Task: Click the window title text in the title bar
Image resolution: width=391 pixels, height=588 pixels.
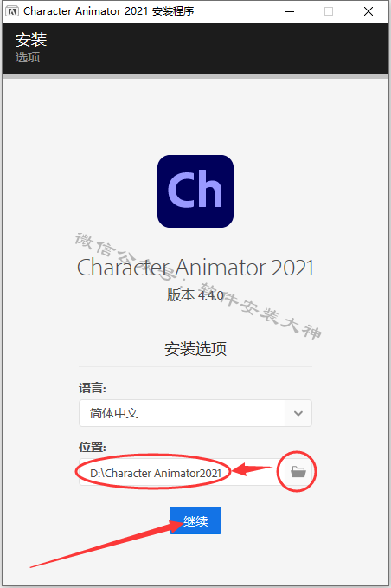Action: click(x=109, y=11)
